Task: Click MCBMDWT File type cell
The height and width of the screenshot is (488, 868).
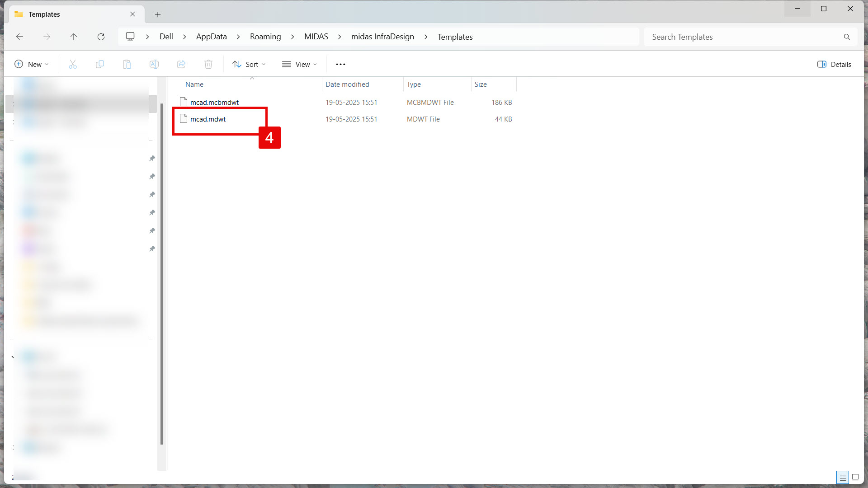Action: coord(430,103)
